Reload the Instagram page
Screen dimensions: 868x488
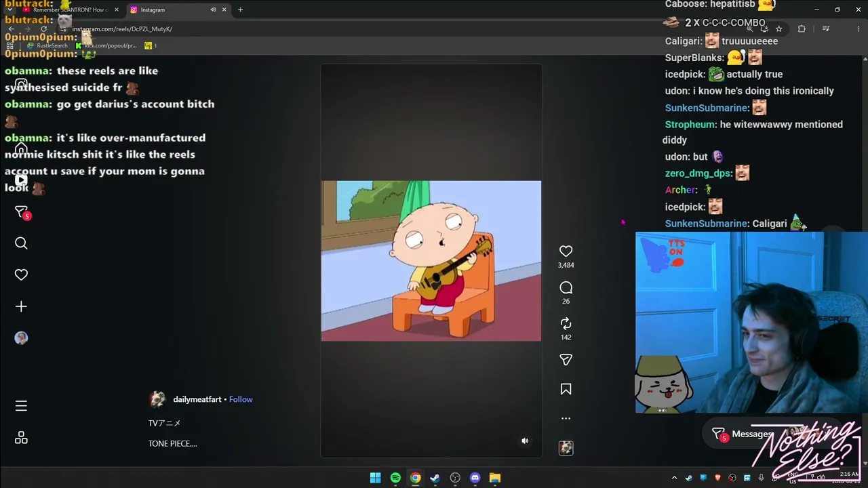point(43,29)
